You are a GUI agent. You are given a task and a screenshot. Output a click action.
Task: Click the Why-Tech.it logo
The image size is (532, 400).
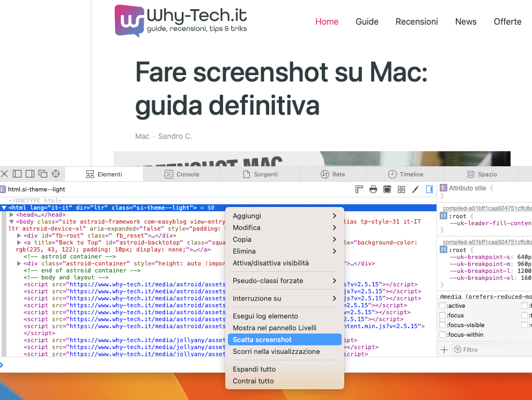click(x=181, y=21)
